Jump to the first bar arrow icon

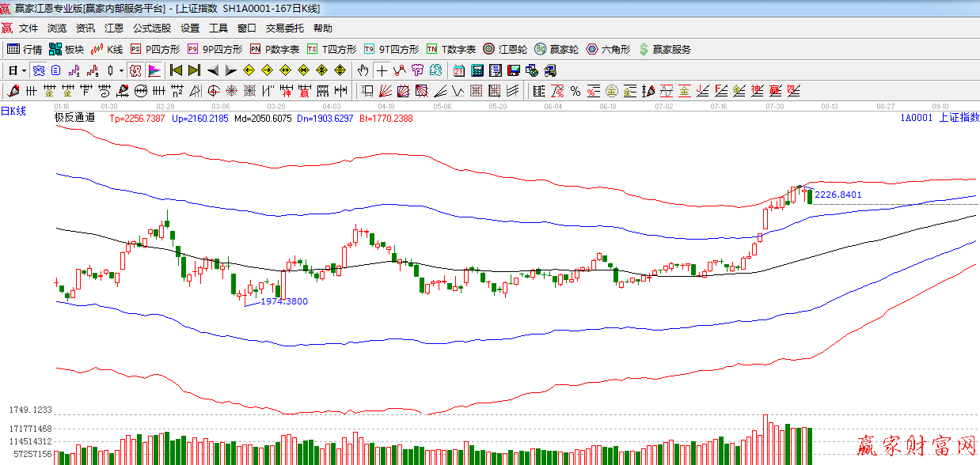tap(176, 70)
